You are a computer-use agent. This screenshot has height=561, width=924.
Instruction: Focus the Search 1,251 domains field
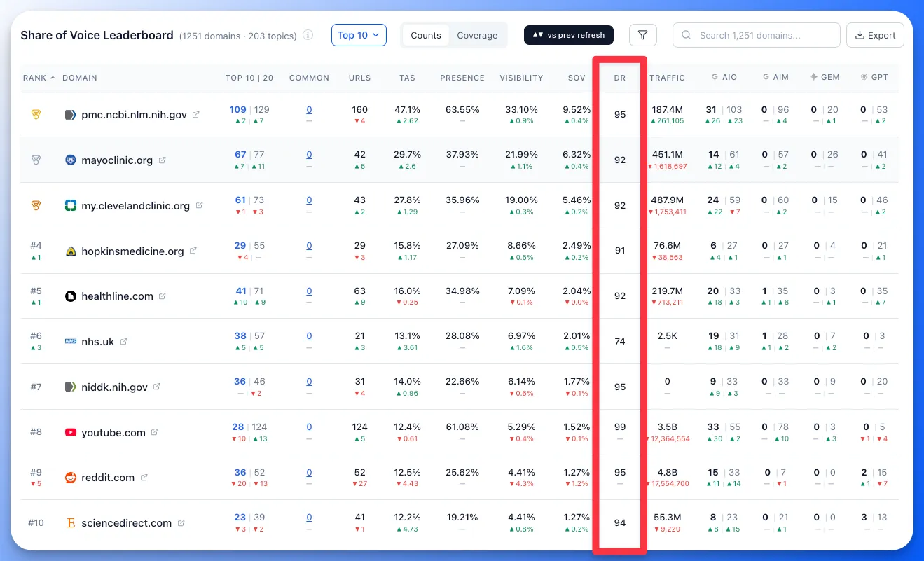coord(756,35)
